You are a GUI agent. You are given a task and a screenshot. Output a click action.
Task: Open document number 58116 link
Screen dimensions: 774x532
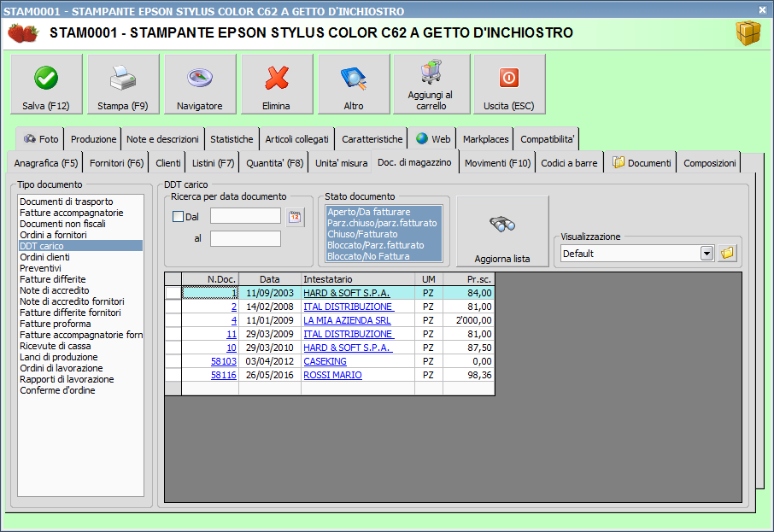(224, 375)
